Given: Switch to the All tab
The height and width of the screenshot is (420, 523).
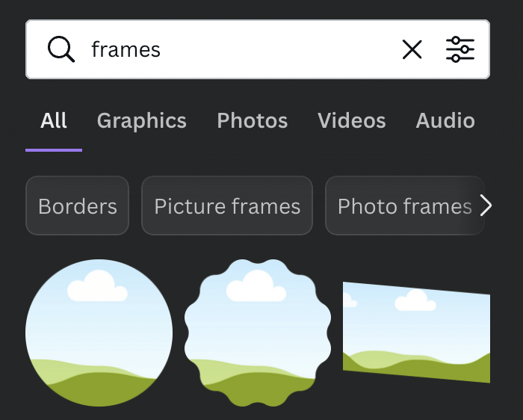Looking at the screenshot, I should coord(53,120).
